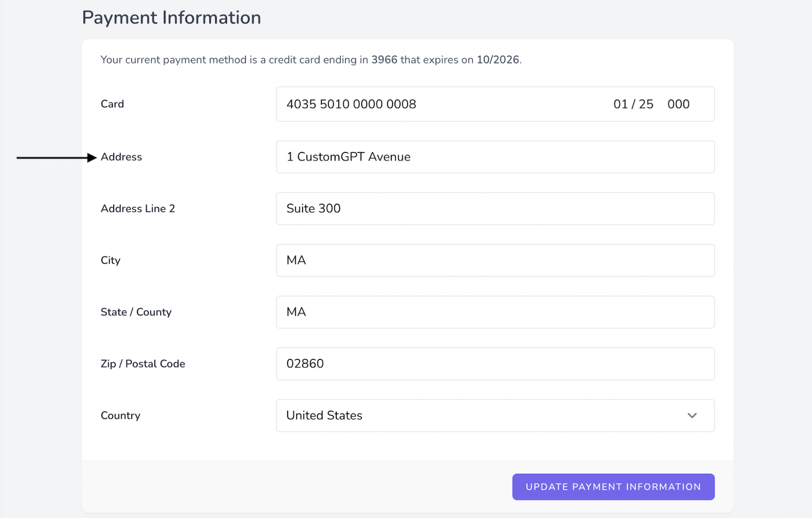Click the City input field
The image size is (812, 518).
click(x=495, y=260)
